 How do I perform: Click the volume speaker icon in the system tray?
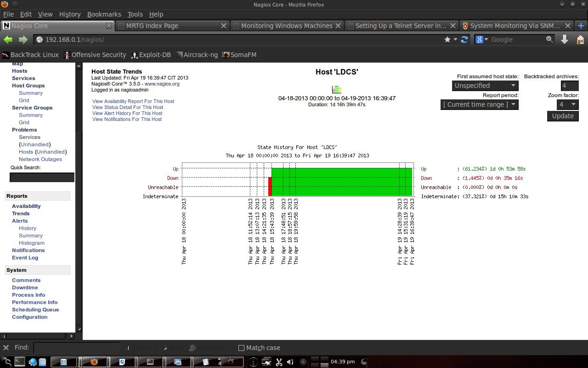click(290, 362)
